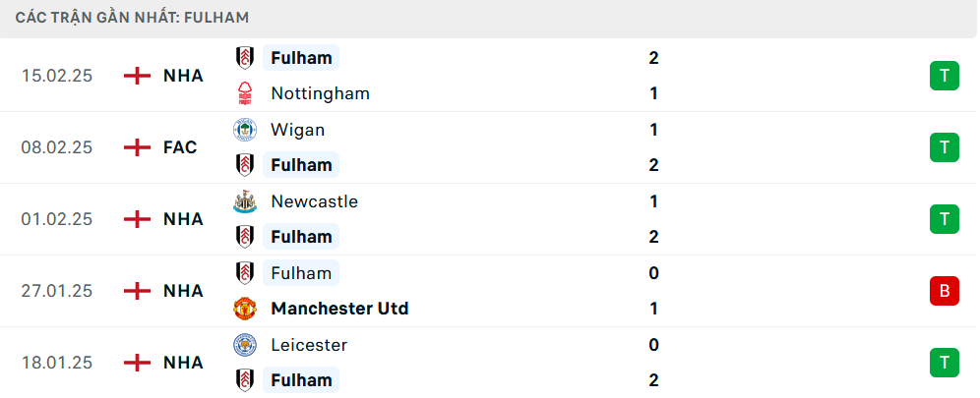Click red B result badge
The height and width of the screenshot is (398, 980).
[x=944, y=291]
